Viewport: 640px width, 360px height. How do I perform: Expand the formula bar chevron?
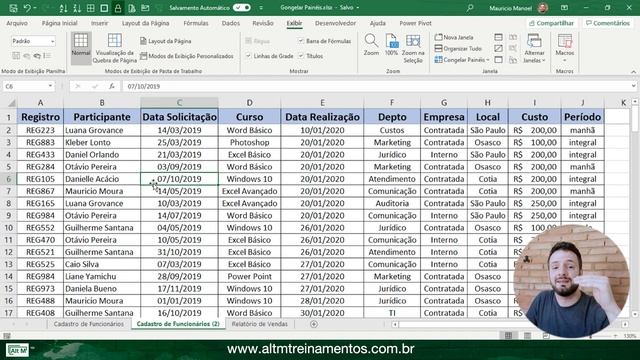tap(633, 86)
